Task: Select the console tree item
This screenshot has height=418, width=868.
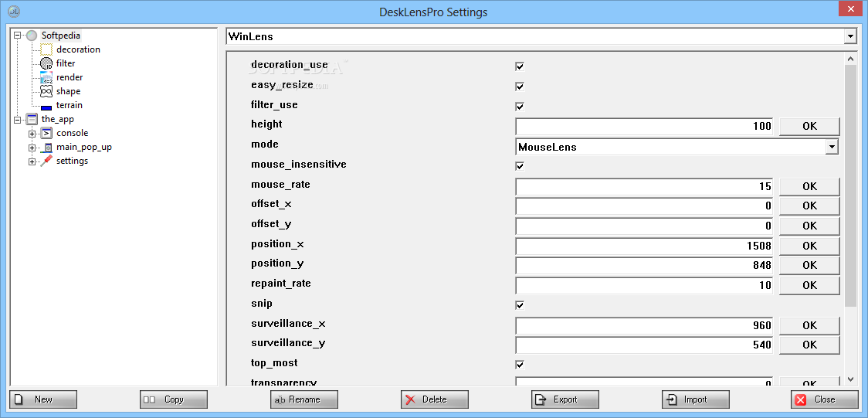Action: (x=72, y=133)
